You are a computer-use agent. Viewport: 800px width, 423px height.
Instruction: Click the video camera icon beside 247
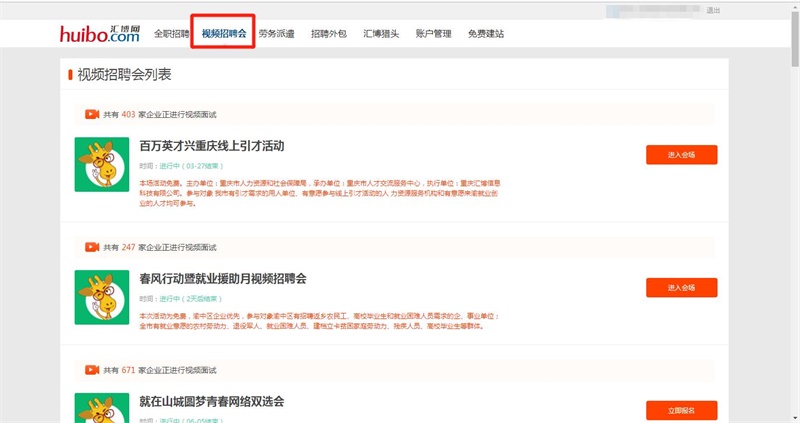[x=92, y=246]
